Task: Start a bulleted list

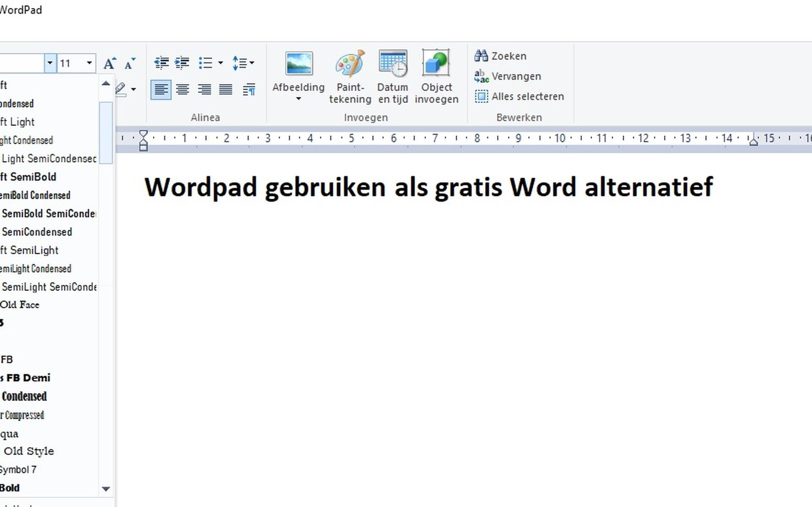Action: point(206,63)
